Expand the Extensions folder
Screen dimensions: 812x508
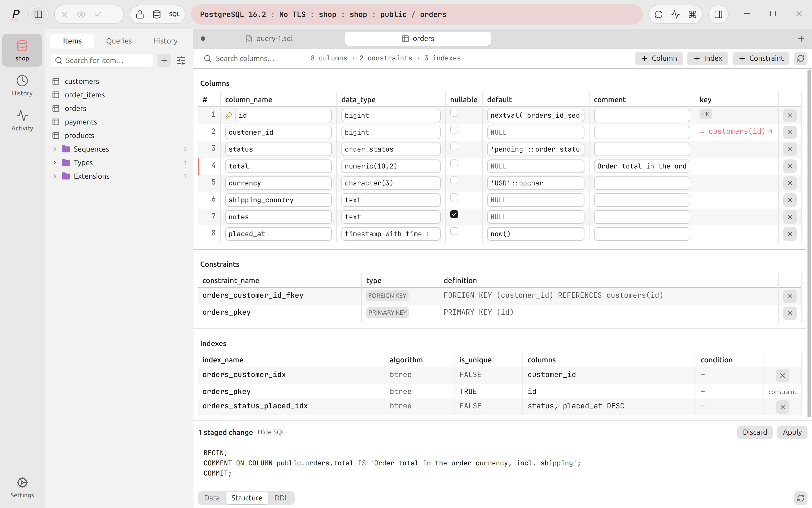click(54, 176)
